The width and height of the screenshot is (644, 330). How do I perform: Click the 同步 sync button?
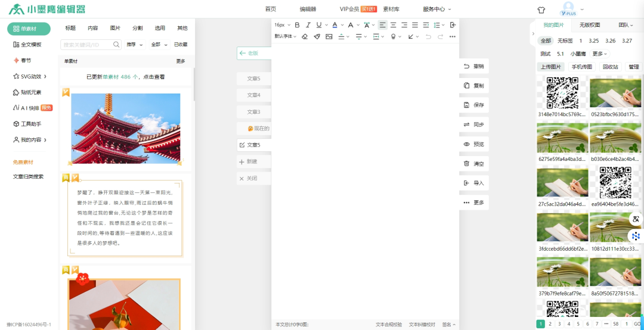click(x=474, y=124)
